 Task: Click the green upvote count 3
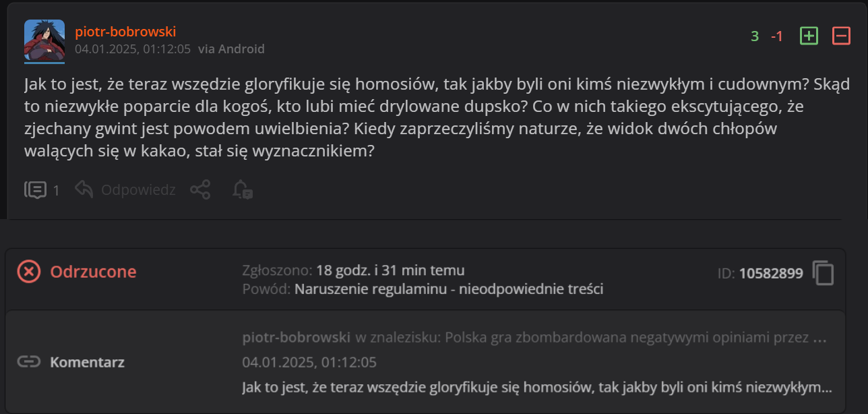point(755,36)
